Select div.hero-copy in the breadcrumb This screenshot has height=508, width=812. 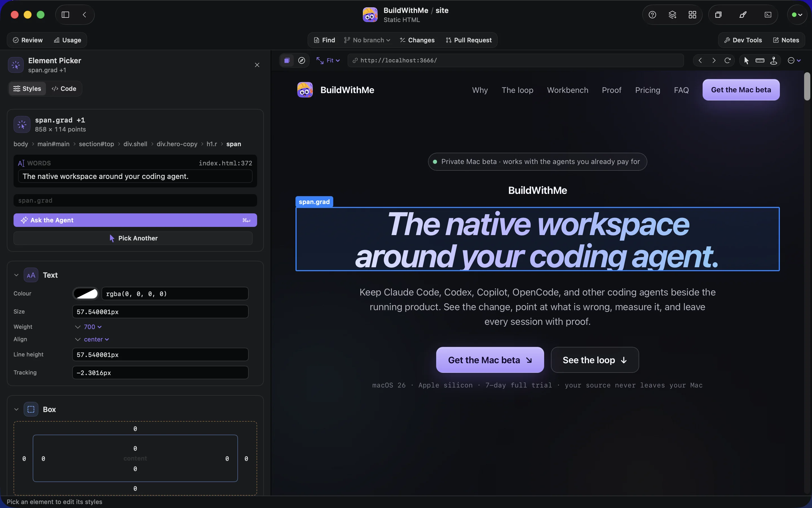click(x=177, y=144)
